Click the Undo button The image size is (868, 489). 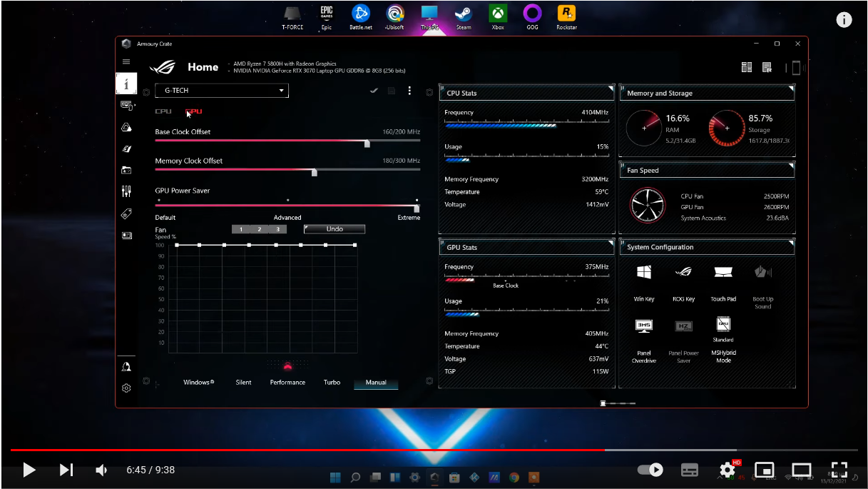[335, 229]
